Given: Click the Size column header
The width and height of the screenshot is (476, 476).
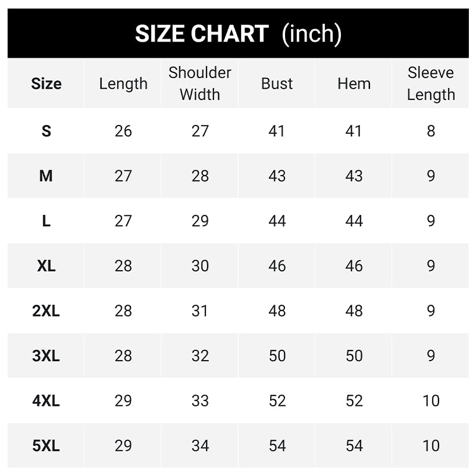Looking at the screenshot, I should click(x=46, y=84).
